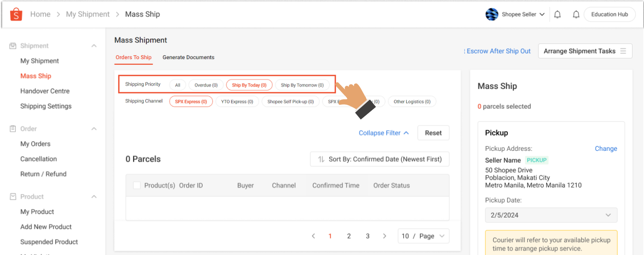Click the Shipment section box icon
Screen dimensions: 644x255
[x=13, y=46]
